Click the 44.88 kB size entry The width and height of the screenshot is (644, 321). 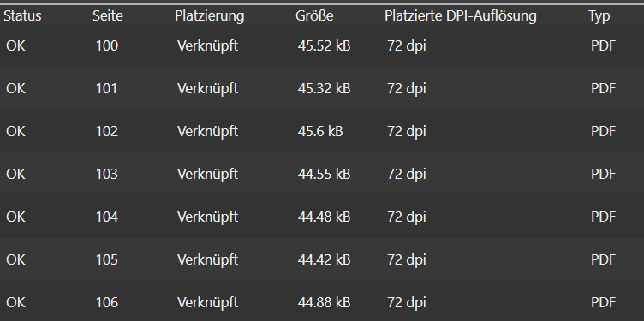(x=324, y=302)
